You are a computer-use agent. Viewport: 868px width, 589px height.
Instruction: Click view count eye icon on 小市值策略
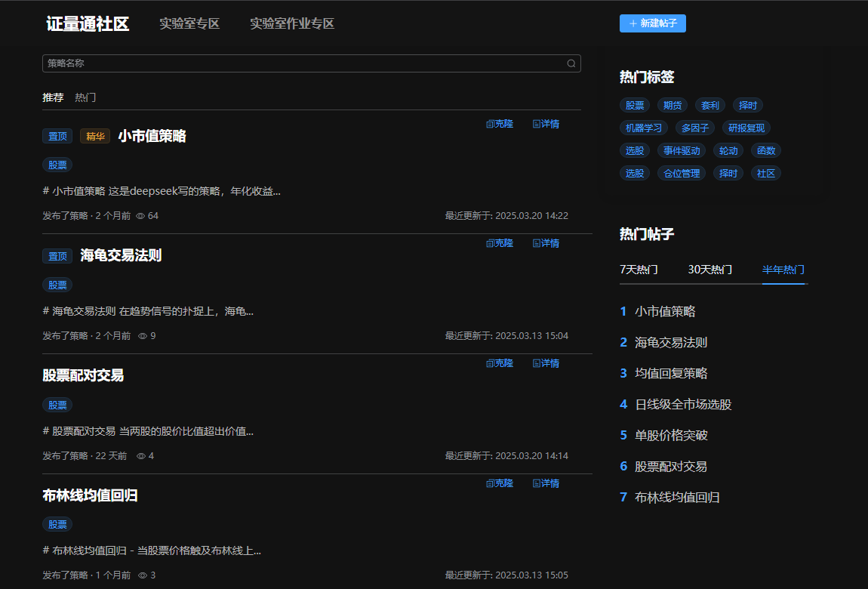click(x=140, y=216)
